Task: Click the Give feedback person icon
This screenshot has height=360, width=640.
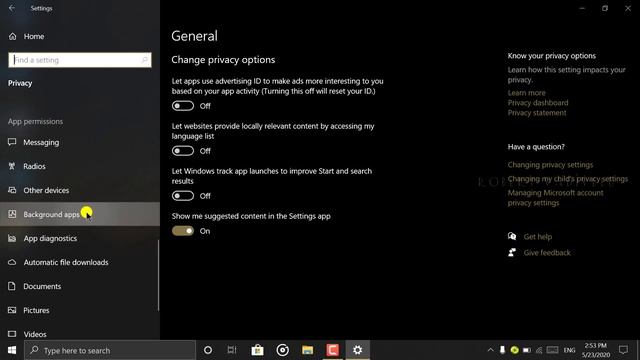Action: point(512,252)
